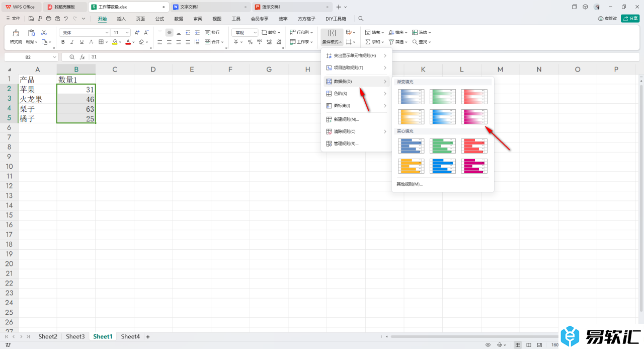The height and width of the screenshot is (349, 644).
Task: Open the borders dropdown arrow
Action: pos(107,42)
